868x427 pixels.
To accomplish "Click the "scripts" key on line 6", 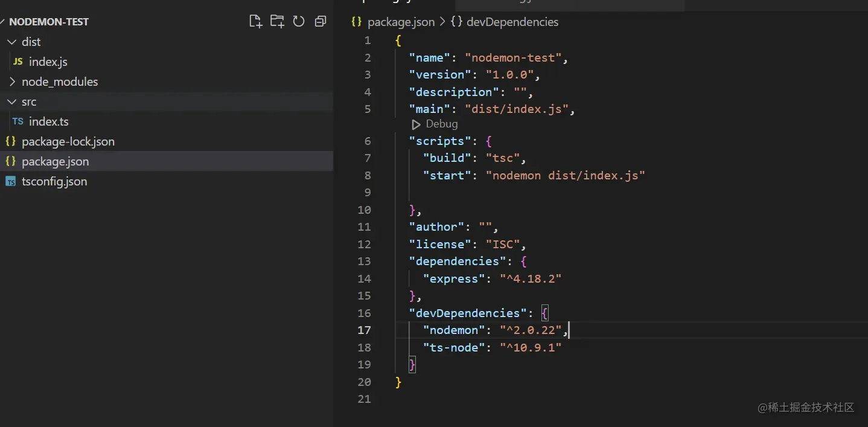I will pyautogui.click(x=440, y=141).
